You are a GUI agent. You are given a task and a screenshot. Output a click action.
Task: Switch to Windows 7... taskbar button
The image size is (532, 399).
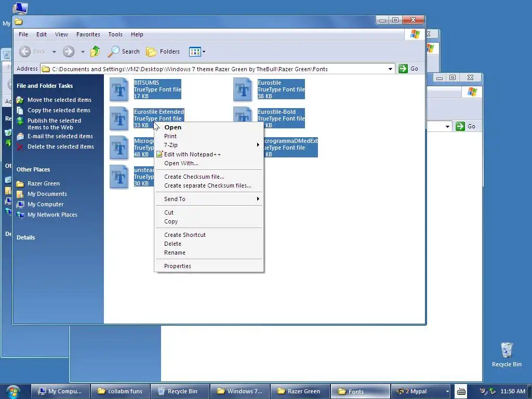[x=240, y=392]
